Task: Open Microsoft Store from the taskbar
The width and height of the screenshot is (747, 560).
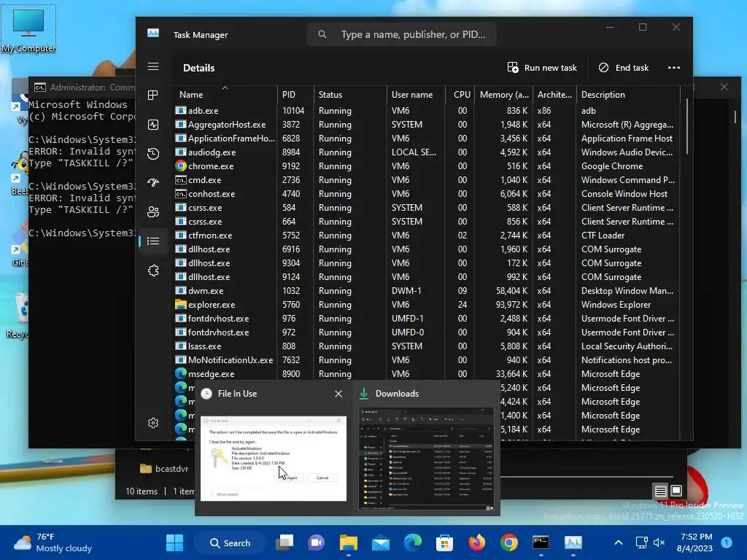Action: click(x=444, y=542)
